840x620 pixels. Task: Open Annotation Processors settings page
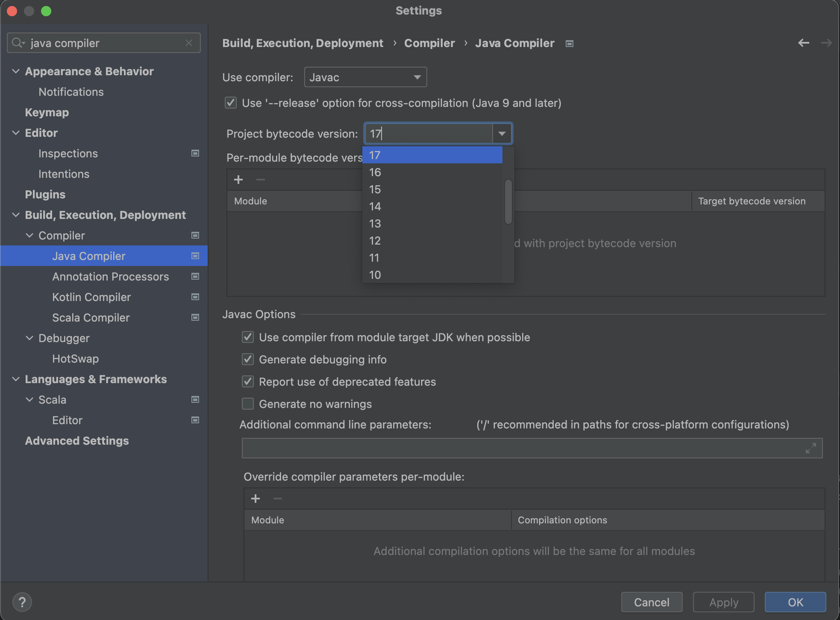pyautogui.click(x=110, y=277)
